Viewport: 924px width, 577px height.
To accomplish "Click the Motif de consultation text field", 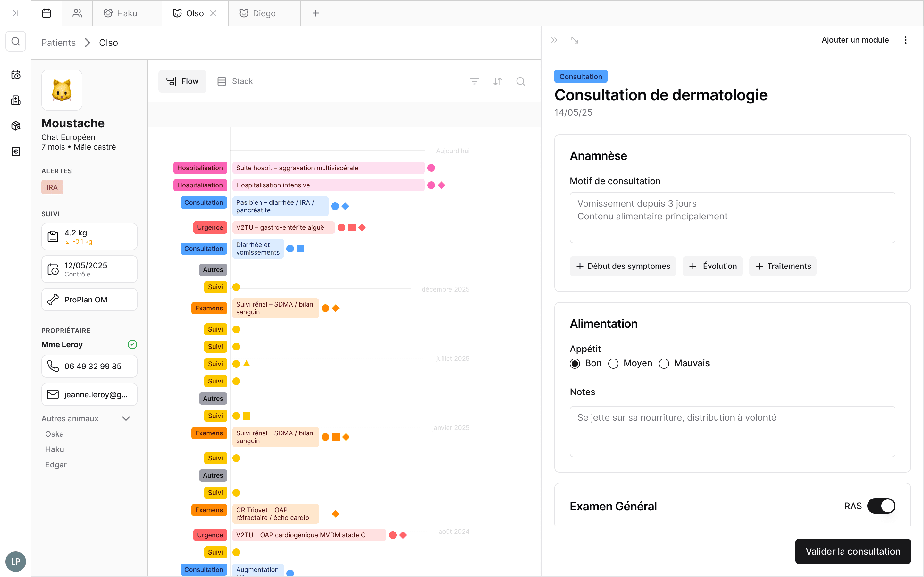I will coord(732,218).
